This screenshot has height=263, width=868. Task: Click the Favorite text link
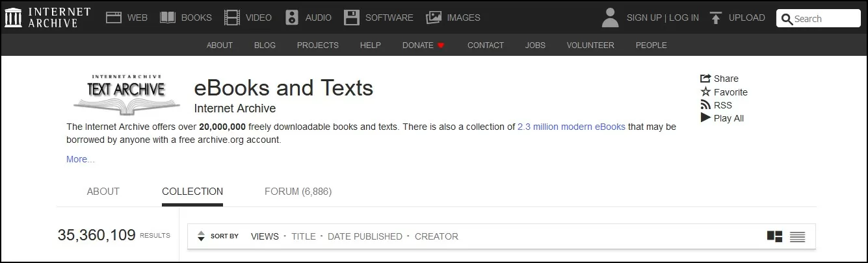click(x=731, y=92)
